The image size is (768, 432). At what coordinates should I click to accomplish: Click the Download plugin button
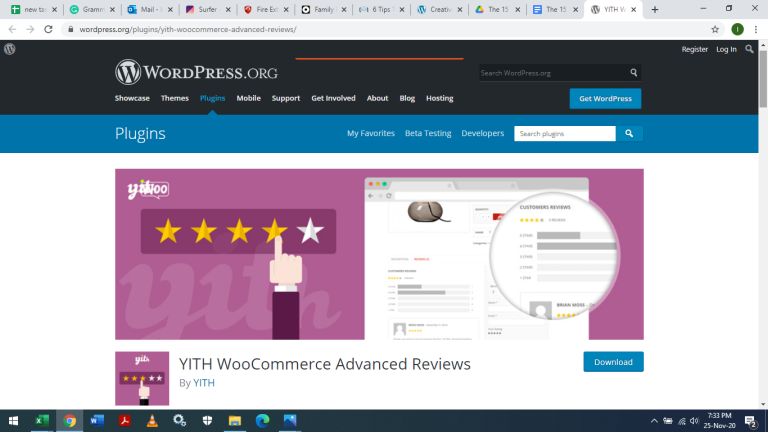pos(613,361)
